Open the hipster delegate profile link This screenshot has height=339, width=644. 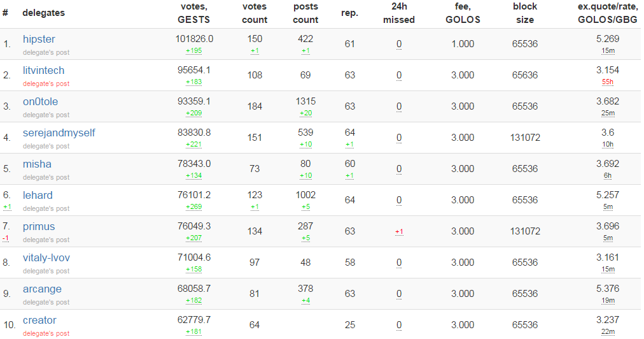click(39, 40)
